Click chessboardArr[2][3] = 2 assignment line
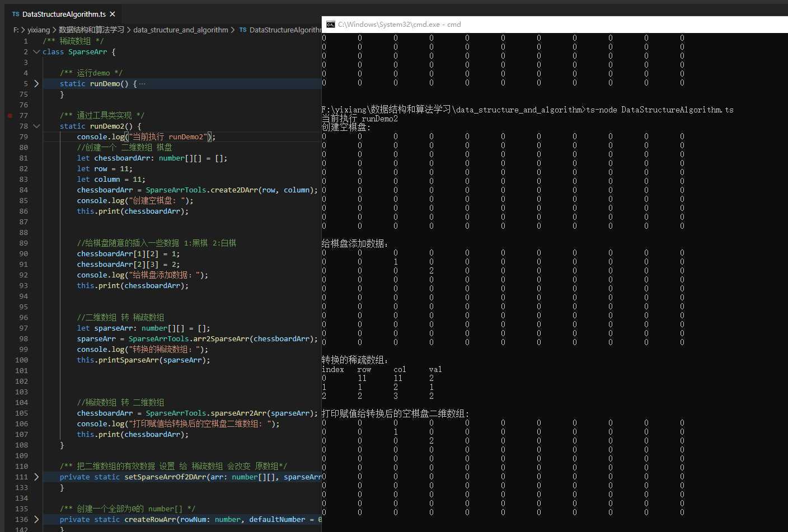Screen dimensions: 788x532 [128, 264]
